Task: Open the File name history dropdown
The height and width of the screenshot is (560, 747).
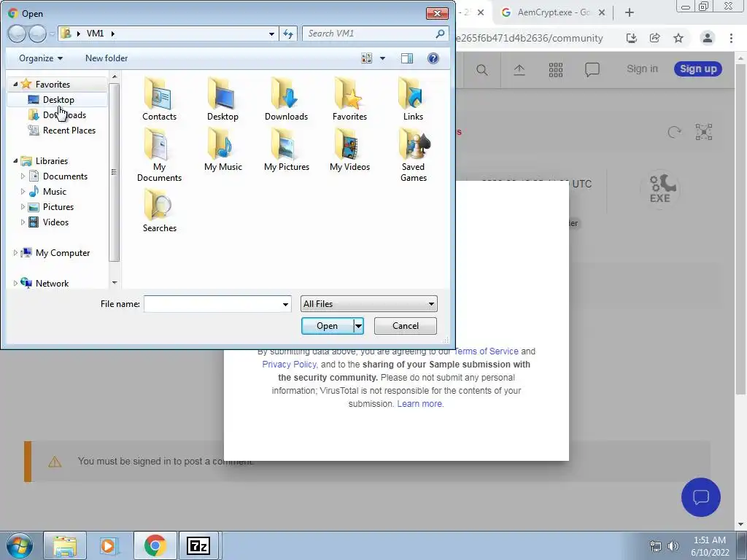Action: coord(285,304)
